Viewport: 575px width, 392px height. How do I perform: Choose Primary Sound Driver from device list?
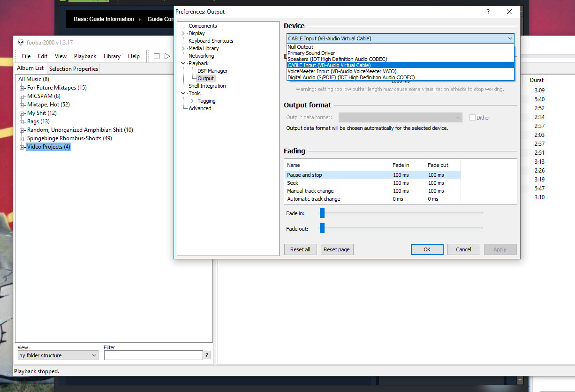(x=401, y=53)
